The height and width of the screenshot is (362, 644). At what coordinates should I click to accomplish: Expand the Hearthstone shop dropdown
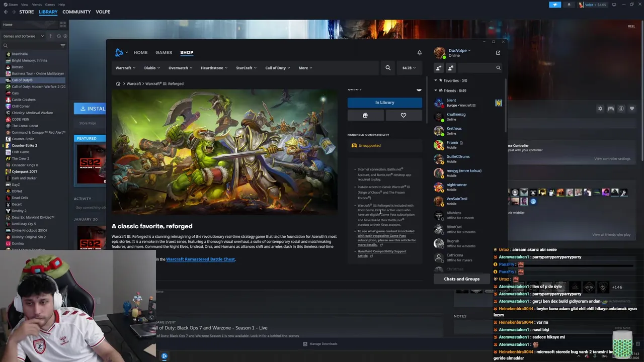click(214, 68)
